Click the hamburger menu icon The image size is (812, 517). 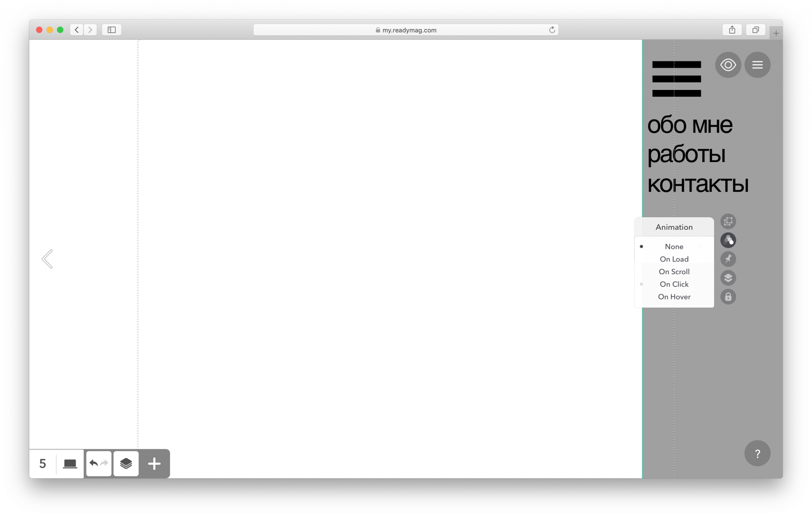coord(758,65)
